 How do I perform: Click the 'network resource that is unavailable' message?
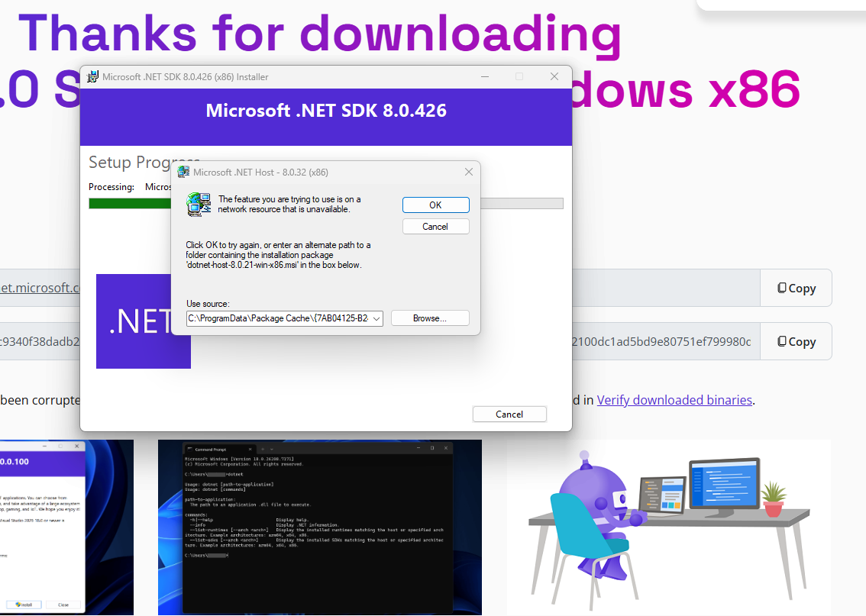tap(289, 205)
